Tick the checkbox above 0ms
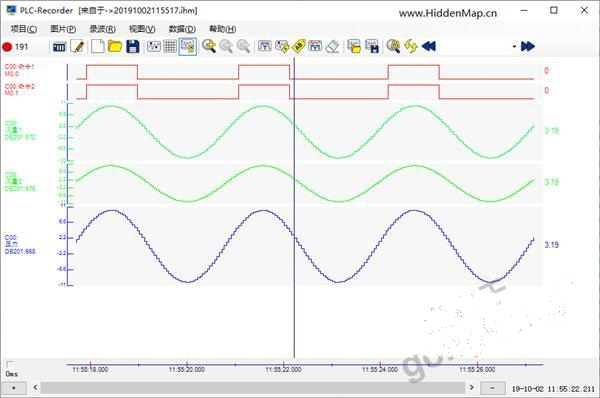The width and height of the screenshot is (600, 398). (10, 365)
